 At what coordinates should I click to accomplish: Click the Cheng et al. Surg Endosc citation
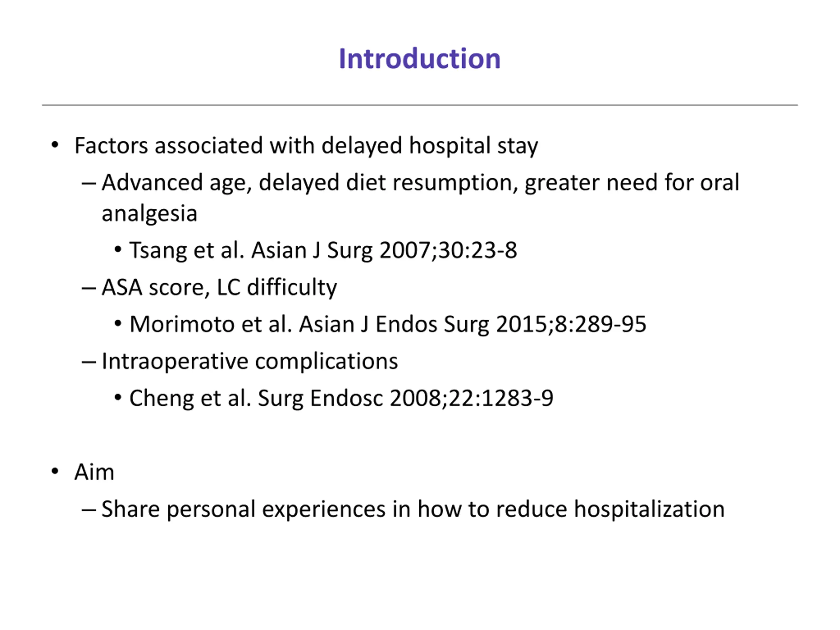(341, 398)
